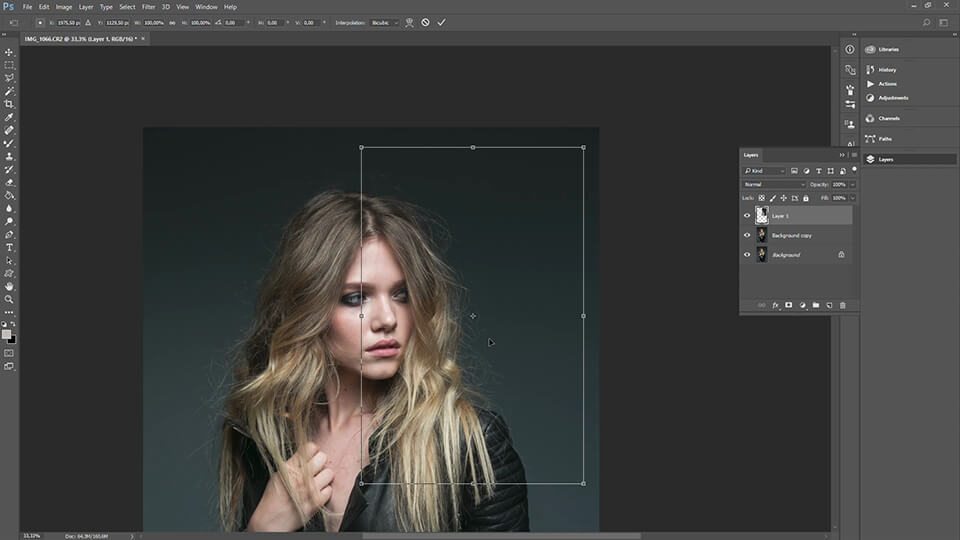Add a layer mask
The image size is (960, 540).
(789, 305)
